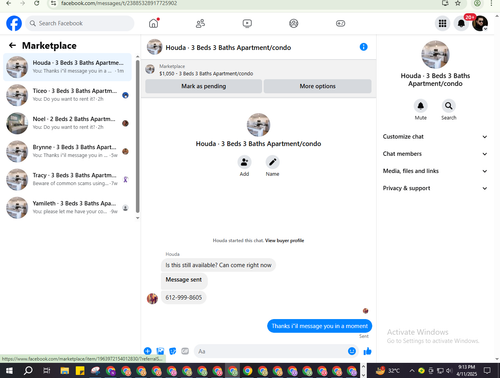Click Add people icon in chat
The width and height of the screenshot is (500, 378).
coord(244,162)
